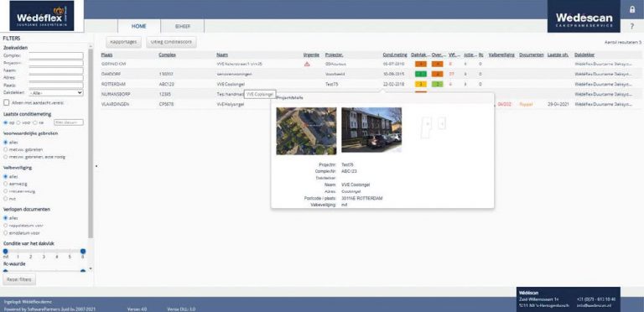Click green Dakvlak score in 10-09-2015 row

click(x=421, y=75)
